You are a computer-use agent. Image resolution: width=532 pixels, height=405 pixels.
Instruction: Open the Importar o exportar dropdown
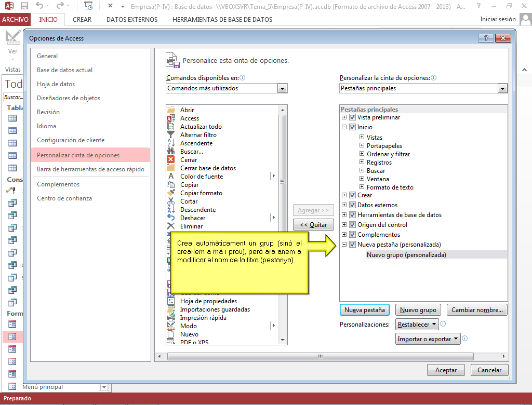click(x=428, y=339)
